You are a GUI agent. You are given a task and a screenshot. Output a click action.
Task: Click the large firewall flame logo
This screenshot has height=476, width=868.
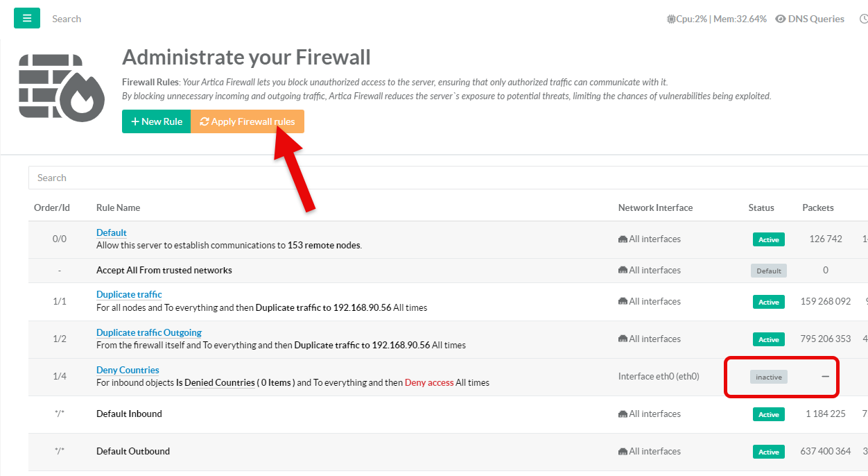pos(61,87)
